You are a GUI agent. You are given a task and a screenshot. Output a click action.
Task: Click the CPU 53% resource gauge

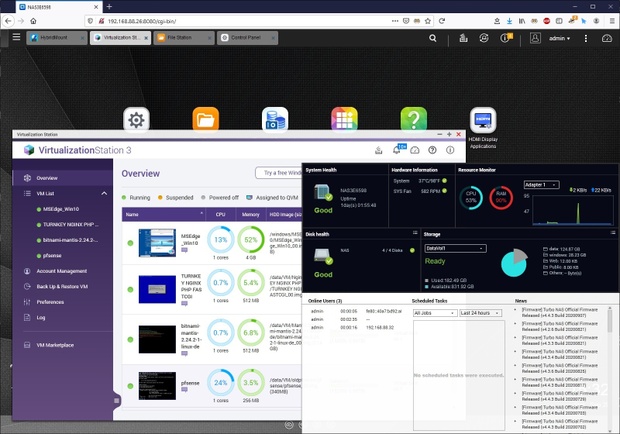(471, 197)
